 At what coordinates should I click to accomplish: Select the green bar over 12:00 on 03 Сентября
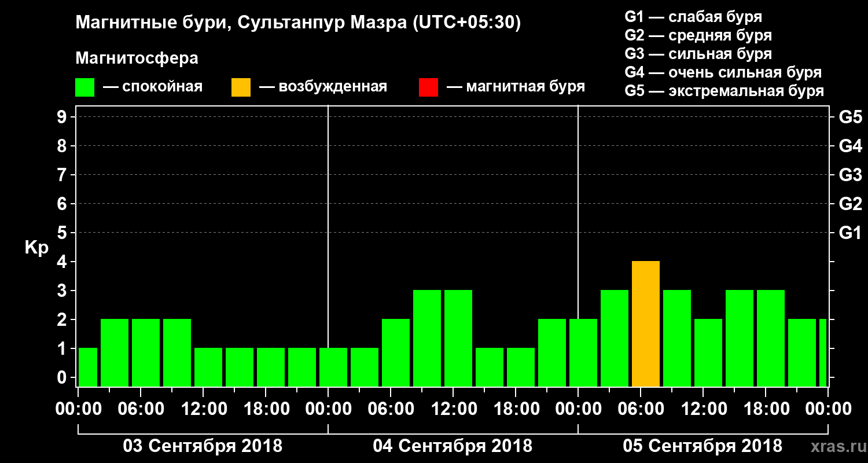click(208, 368)
